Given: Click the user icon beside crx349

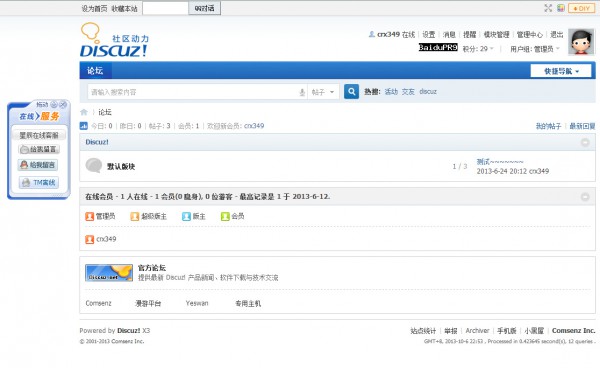Looking at the screenshot, I should (371, 34).
